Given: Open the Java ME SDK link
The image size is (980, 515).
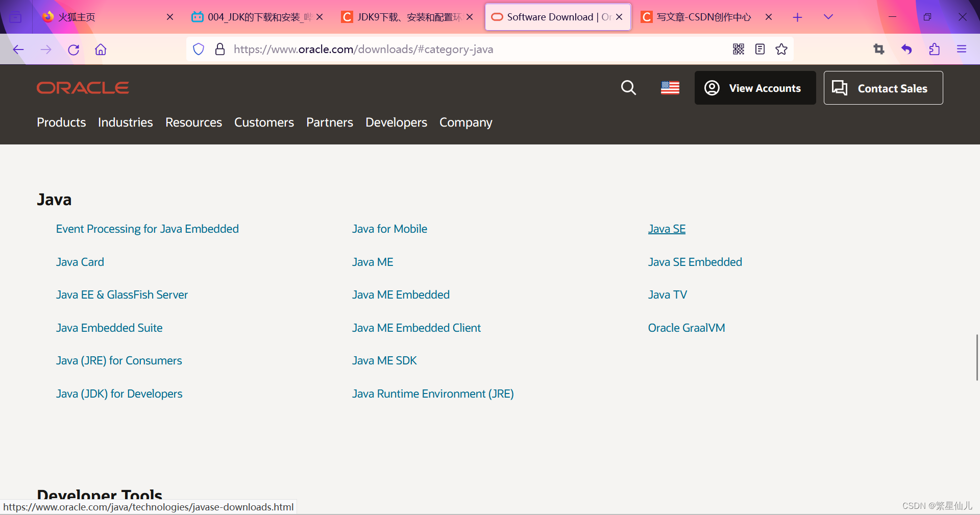Looking at the screenshot, I should click(x=384, y=360).
